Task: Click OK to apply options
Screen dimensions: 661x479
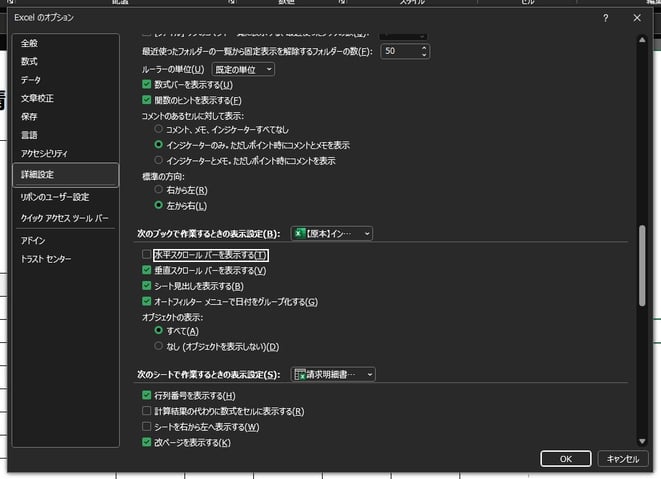Action: (x=566, y=459)
